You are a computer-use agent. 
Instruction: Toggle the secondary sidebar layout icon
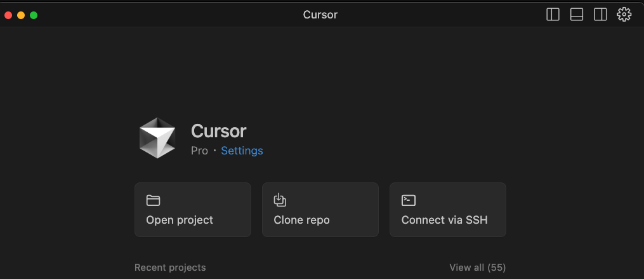click(600, 15)
